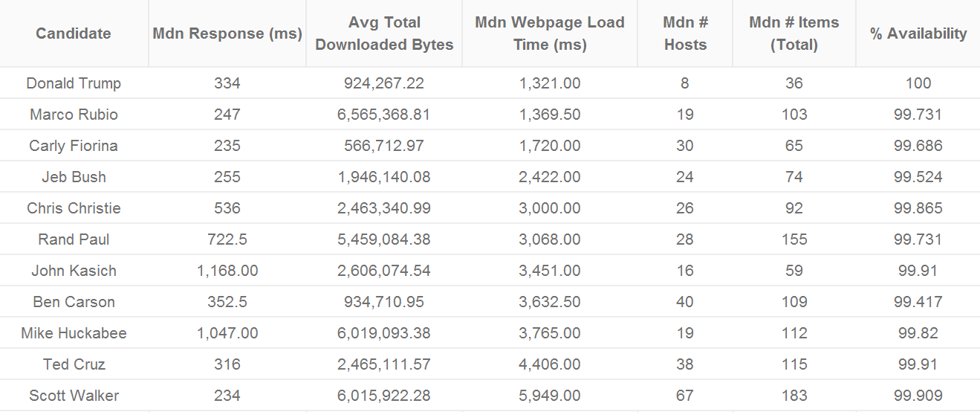980x412 pixels.
Task: Select the Donald Trump row name
Action: coord(74,83)
